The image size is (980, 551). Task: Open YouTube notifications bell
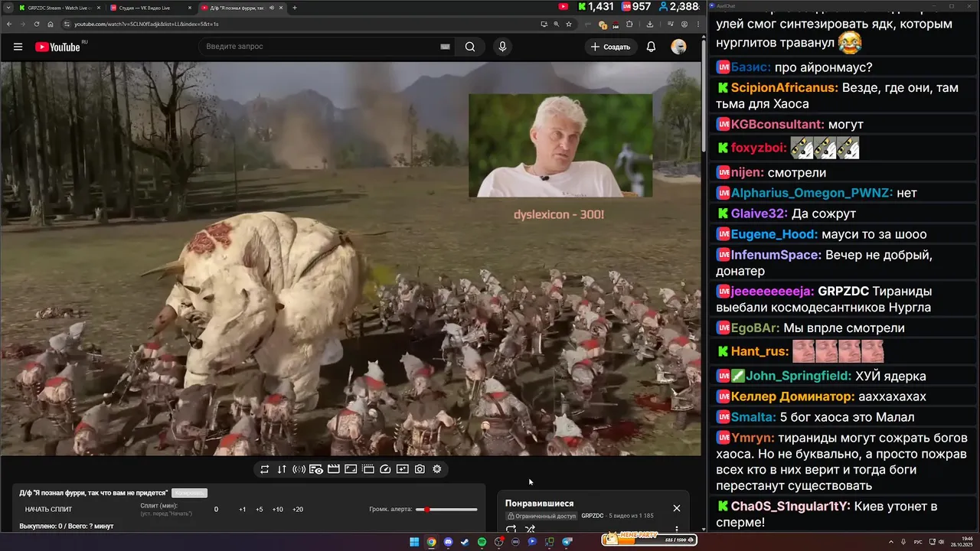(651, 47)
